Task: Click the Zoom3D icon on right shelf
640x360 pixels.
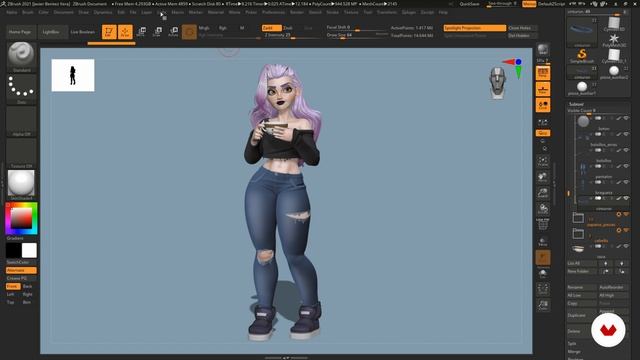Action: tap(542, 193)
